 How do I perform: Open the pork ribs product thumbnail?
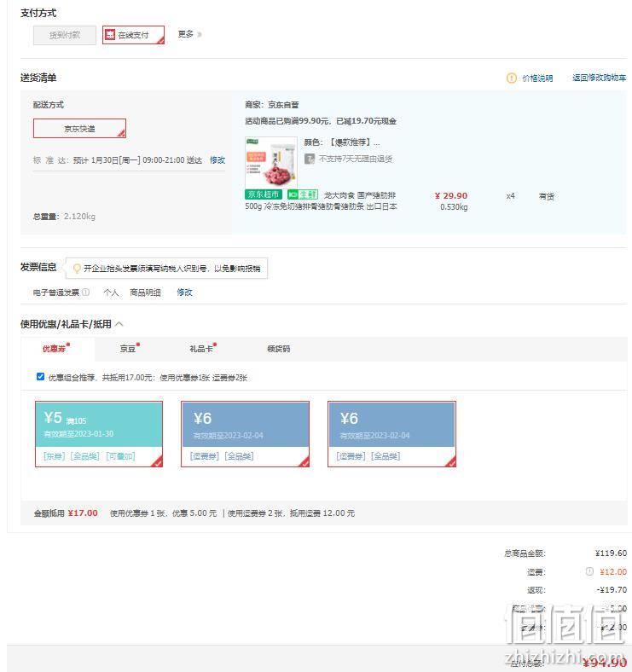[x=271, y=161]
